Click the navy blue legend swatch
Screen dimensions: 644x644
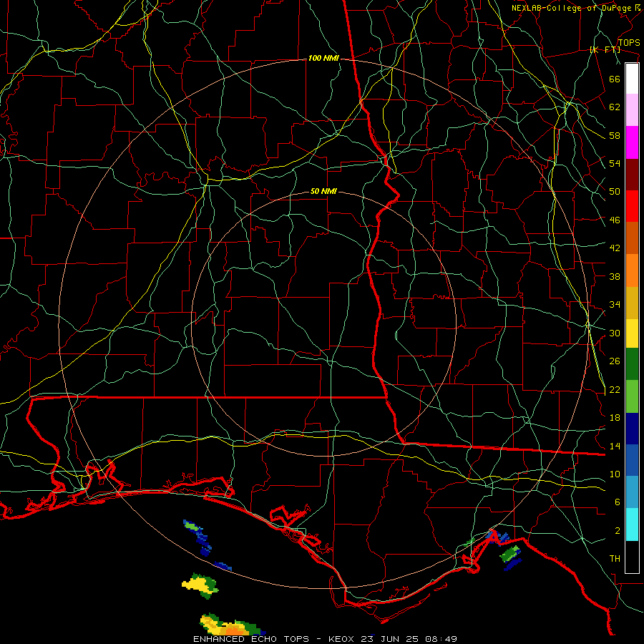(x=632, y=429)
